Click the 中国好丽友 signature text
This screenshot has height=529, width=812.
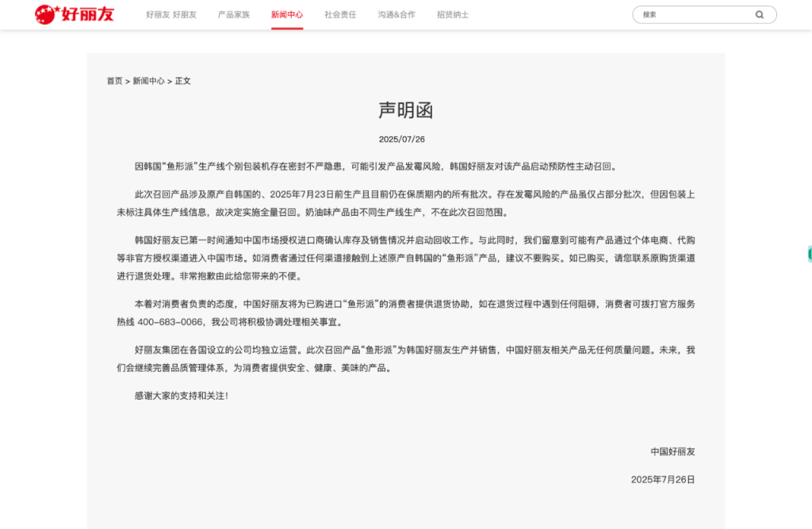[672, 451]
